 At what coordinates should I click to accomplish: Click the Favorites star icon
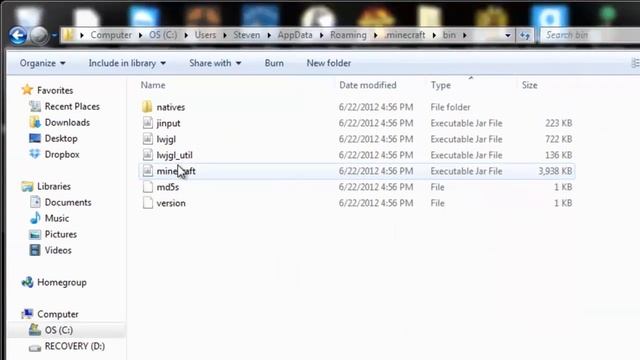click(27, 90)
